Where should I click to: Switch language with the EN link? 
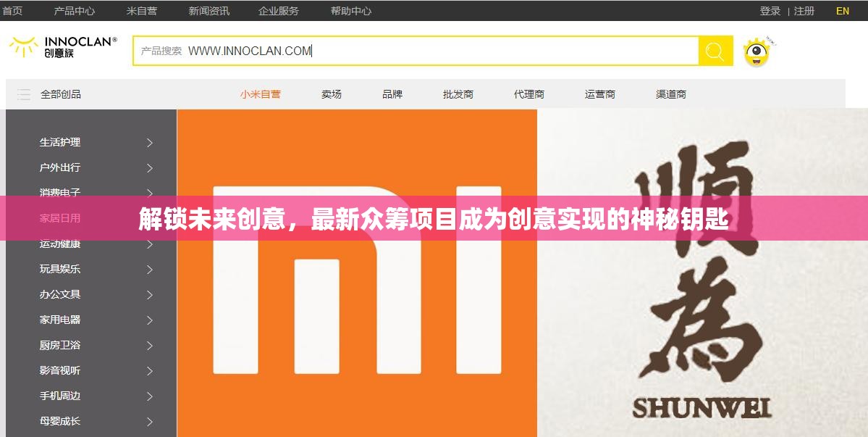point(843,11)
